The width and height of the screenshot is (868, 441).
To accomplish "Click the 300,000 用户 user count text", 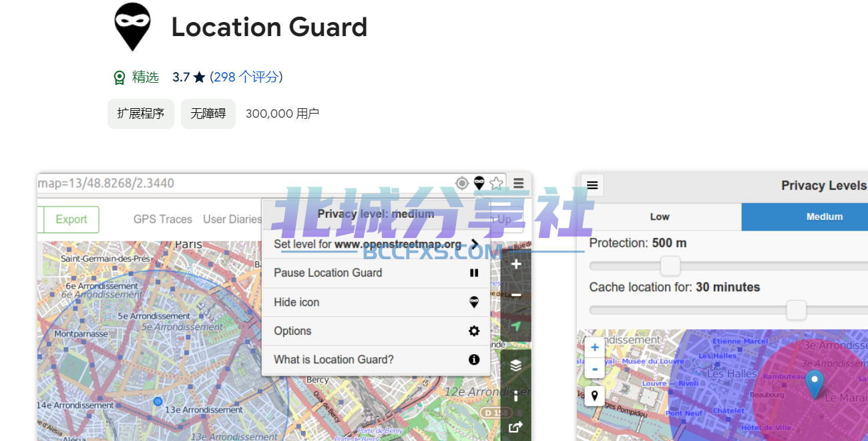I will [282, 114].
